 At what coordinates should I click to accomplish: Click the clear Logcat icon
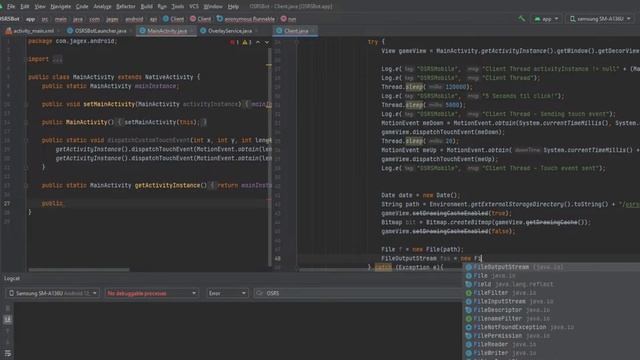click(x=7, y=309)
